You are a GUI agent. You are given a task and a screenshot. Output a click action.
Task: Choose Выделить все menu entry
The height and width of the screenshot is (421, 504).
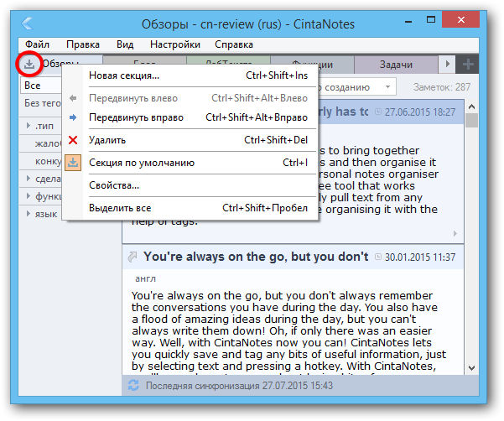(190, 208)
